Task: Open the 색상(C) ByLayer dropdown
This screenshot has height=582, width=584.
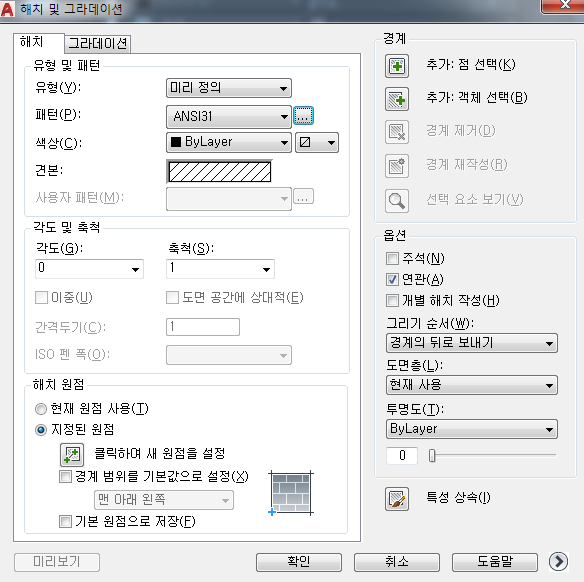Action: [x=229, y=143]
